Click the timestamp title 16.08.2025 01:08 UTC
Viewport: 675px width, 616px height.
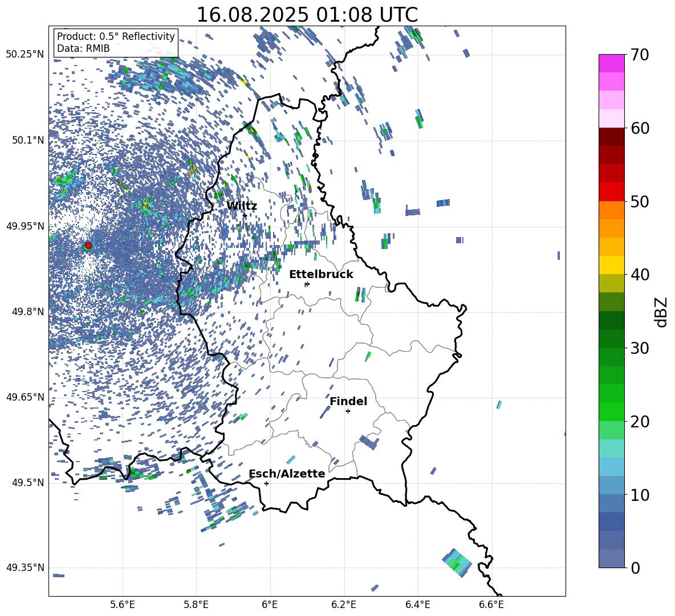(x=307, y=15)
